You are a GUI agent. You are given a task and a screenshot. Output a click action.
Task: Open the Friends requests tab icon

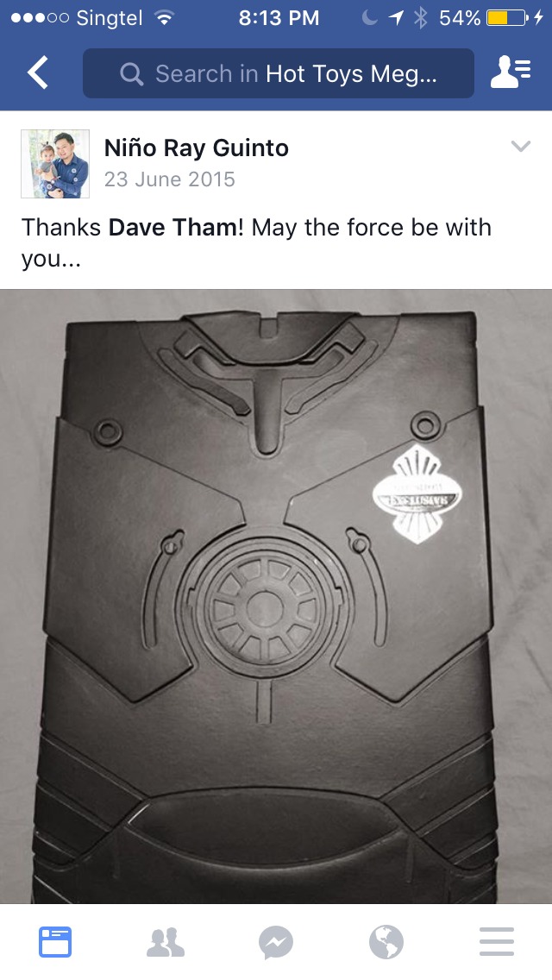[166, 943]
